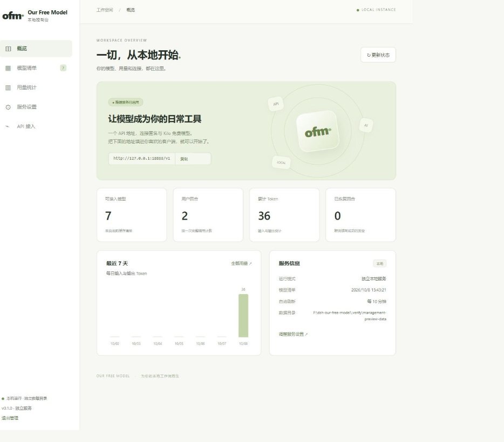Click the 工作空间 breadcrumb

click(x=105, y=10)
